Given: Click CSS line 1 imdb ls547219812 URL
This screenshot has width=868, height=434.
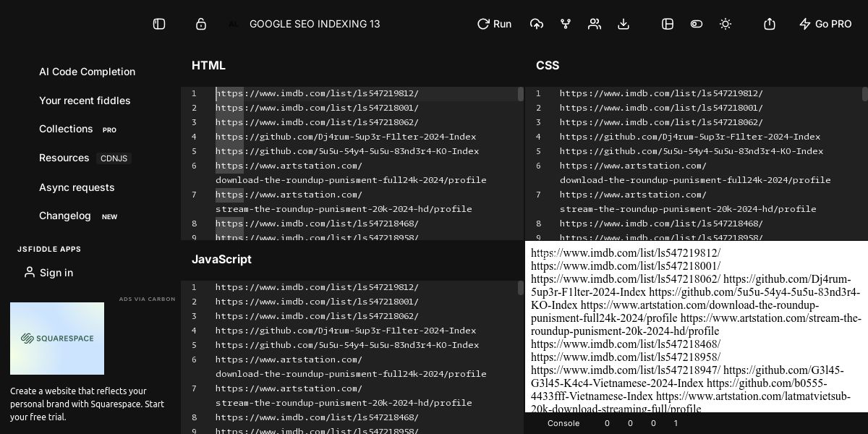Looking at the screenshot, I should click(x=661, y=93).
